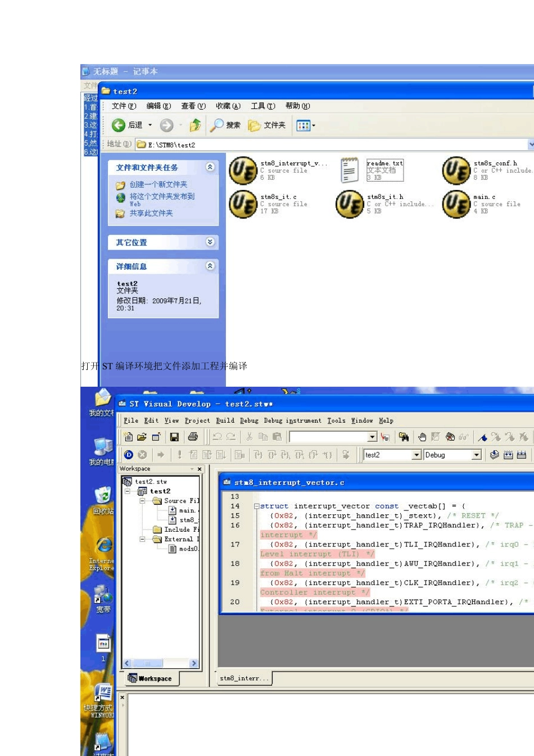Collapse the Source Files folder node
Screen dimensions: 534x756
[142, 500]
